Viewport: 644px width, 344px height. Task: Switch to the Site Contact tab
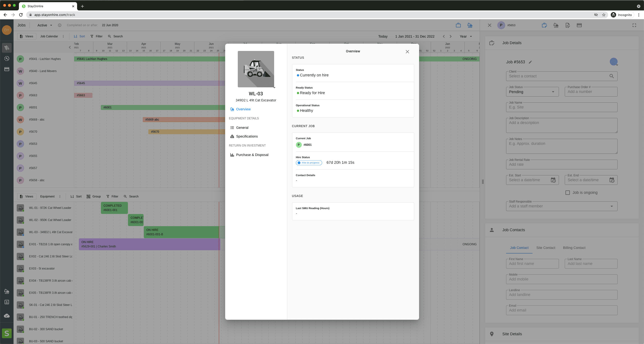coord(546,248)
